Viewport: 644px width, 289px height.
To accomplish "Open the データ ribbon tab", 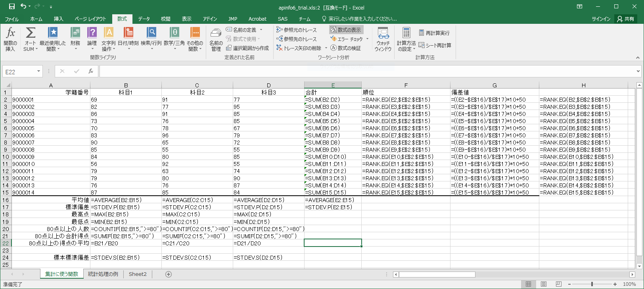I will click(144, 19).
